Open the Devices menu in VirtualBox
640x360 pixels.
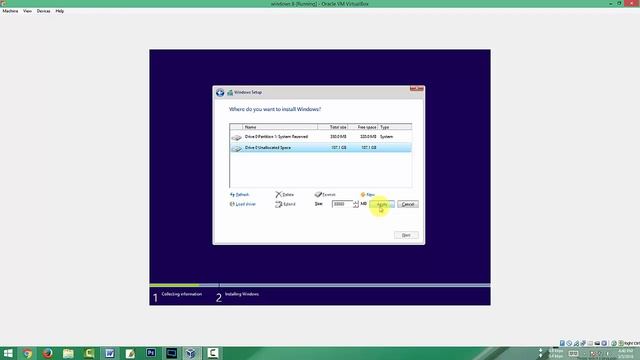[43, 11]
